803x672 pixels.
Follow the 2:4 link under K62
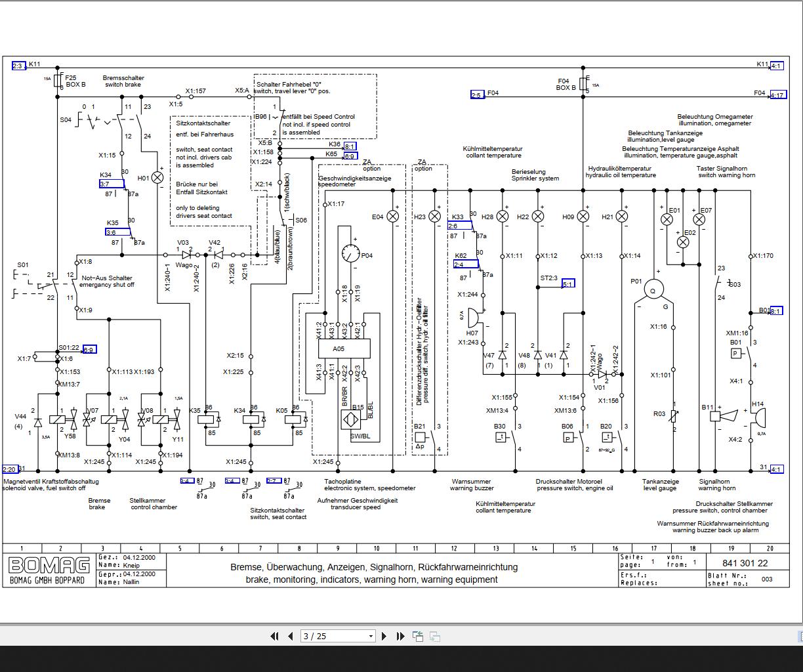[466, 264]
